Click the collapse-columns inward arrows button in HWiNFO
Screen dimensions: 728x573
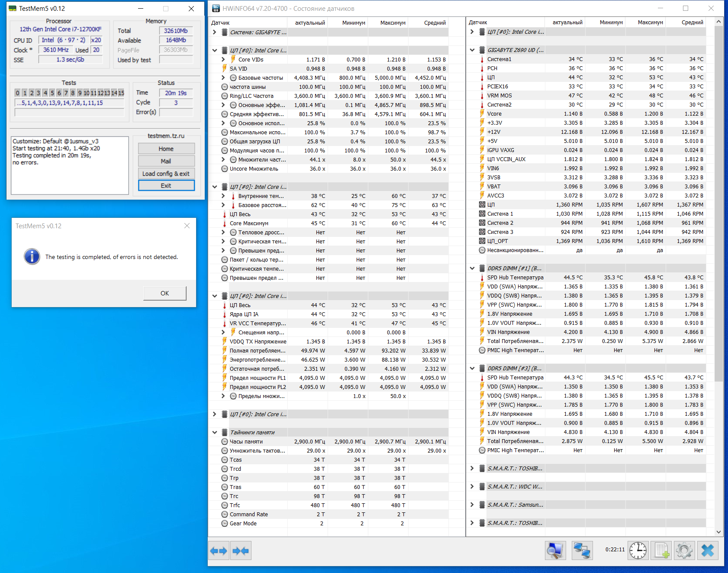pos(240,551)
